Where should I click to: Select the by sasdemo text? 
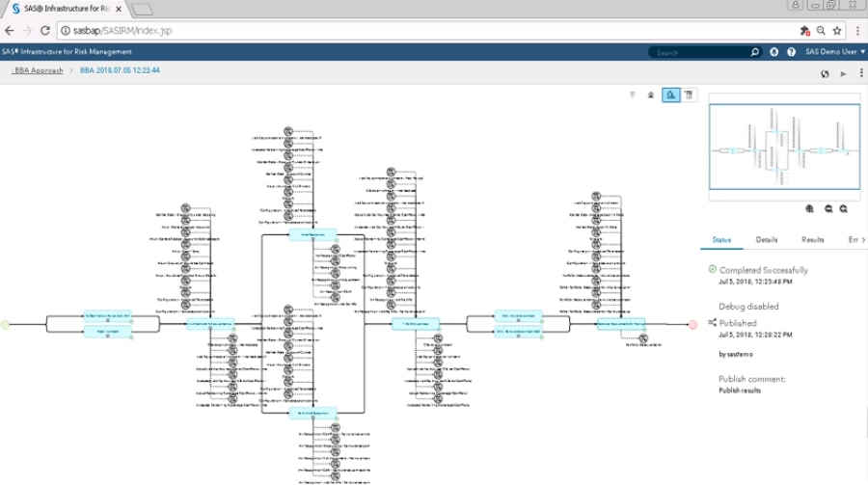(736, 354)
